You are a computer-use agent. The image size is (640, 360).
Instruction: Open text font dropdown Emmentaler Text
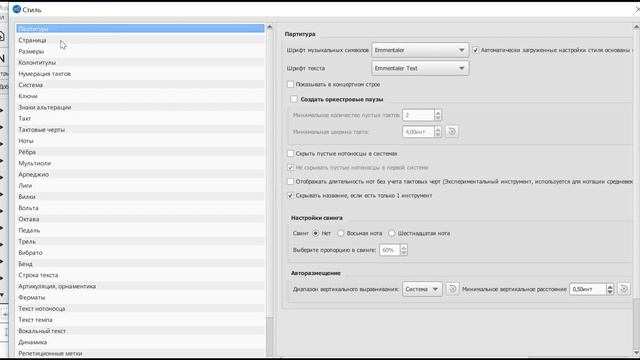pyautogui.click(x=420, y=68)
